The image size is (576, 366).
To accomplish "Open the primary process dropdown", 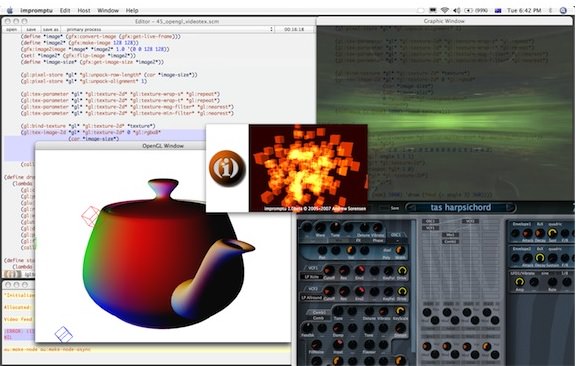I will [x=168, y=29].
